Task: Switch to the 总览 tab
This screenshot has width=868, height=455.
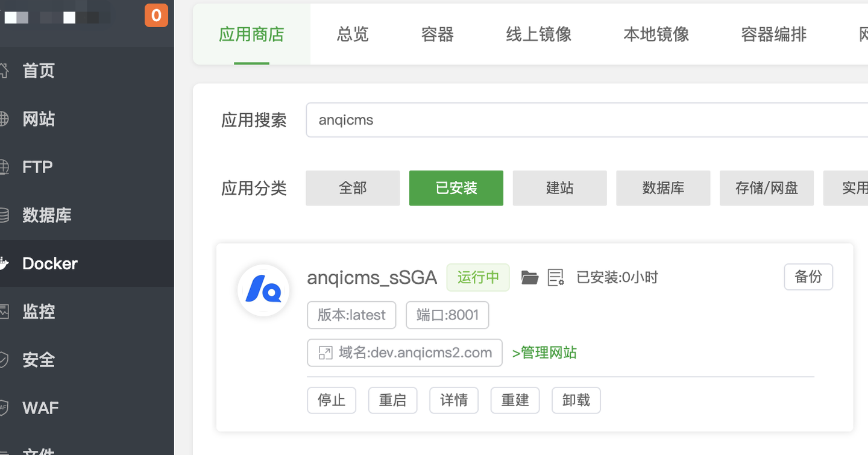Action: 353,34
